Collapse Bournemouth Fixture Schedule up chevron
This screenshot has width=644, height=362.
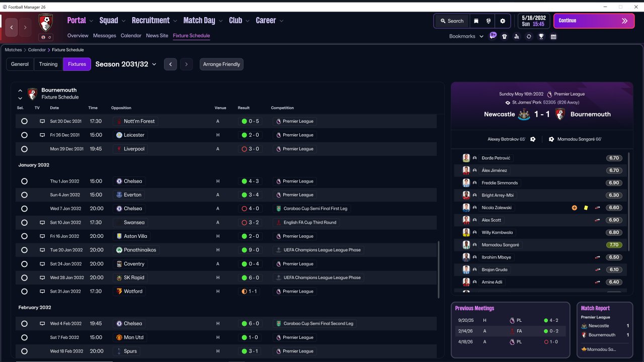(x=20, y=90)
